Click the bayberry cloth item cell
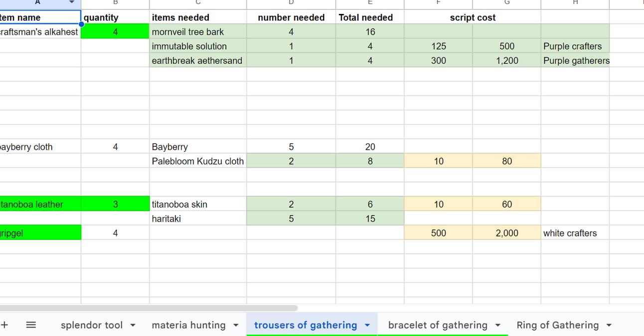644x336 pixels. [x=40, y=147]
